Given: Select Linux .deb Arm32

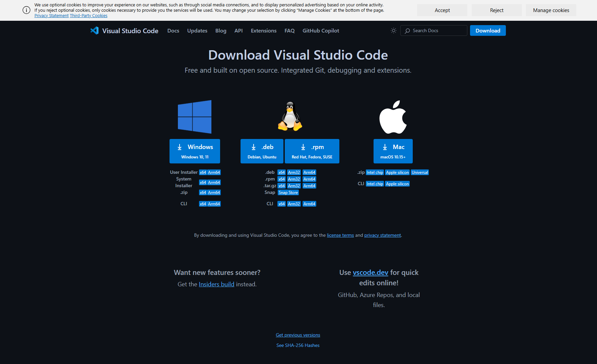Looking at the screenshot, I should [x=294, y=172].
